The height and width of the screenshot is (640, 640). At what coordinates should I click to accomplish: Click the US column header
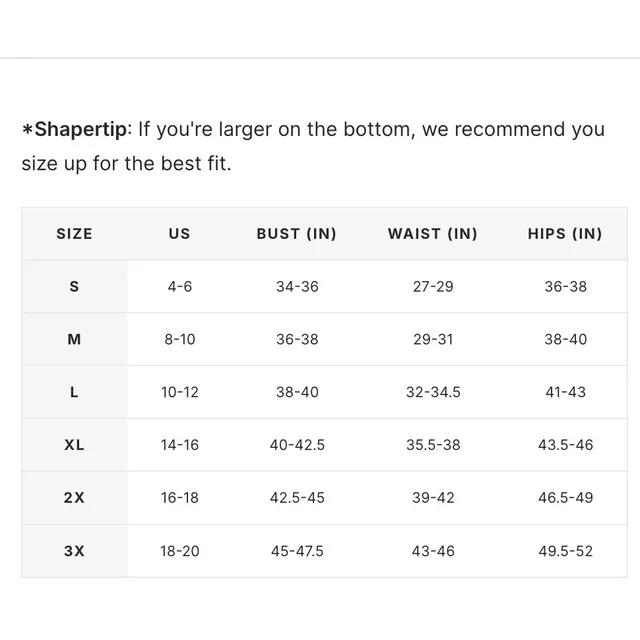pyautogui.click(x=180, y=234)
